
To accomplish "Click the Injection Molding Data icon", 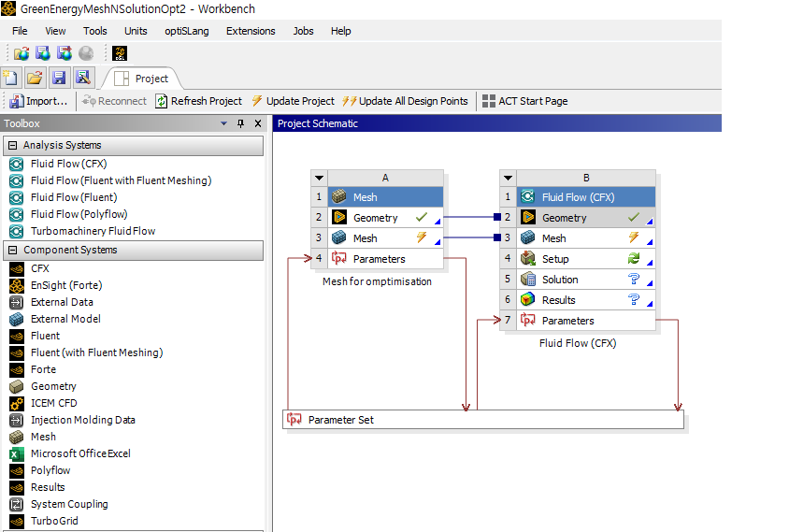I will [17, 420].
